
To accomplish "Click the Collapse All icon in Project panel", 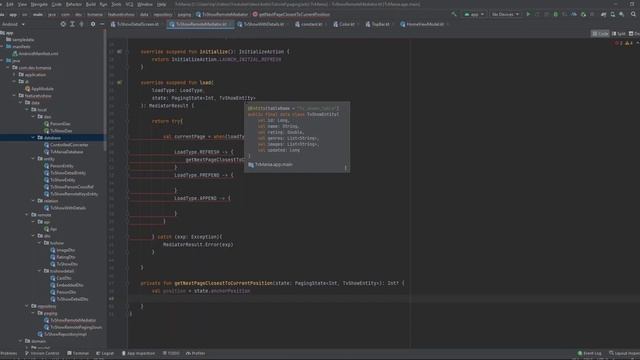I will [81, 24].
